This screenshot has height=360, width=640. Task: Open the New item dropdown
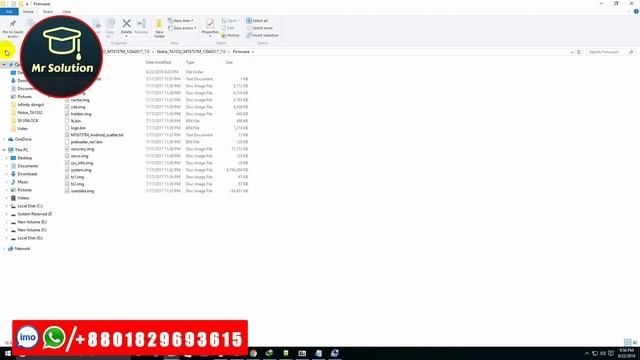coord(181,20)
